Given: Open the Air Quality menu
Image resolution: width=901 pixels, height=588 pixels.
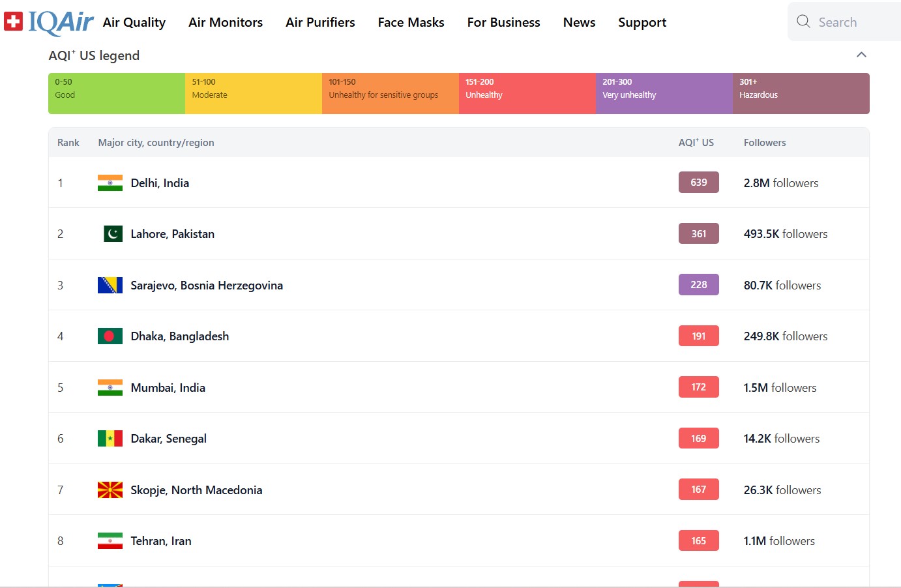Looking at the screenshot, I should 134,22.
